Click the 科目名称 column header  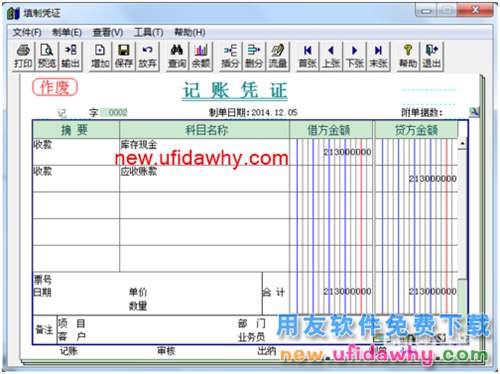pos(205,130)
